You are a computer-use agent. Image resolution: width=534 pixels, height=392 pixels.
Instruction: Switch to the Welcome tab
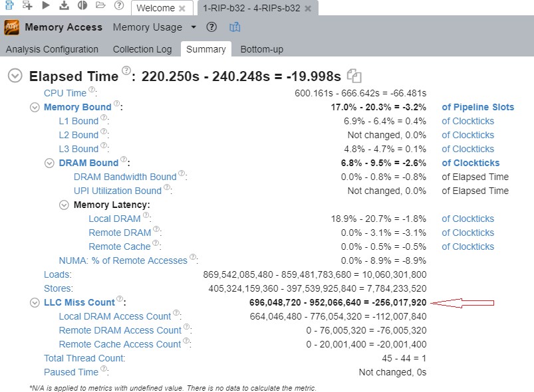point(156,8)
